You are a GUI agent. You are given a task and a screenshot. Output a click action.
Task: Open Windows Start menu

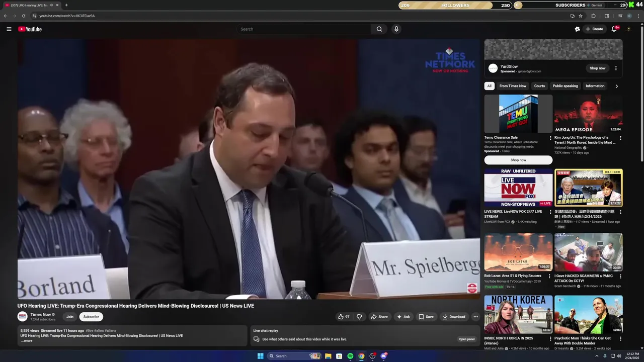click(x=260, y=356)
